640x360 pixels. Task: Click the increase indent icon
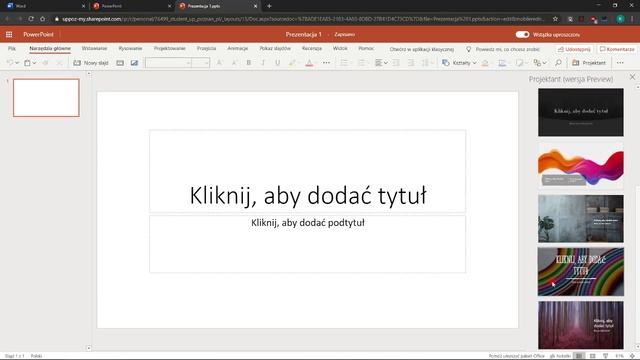click(x=411, y=63)
